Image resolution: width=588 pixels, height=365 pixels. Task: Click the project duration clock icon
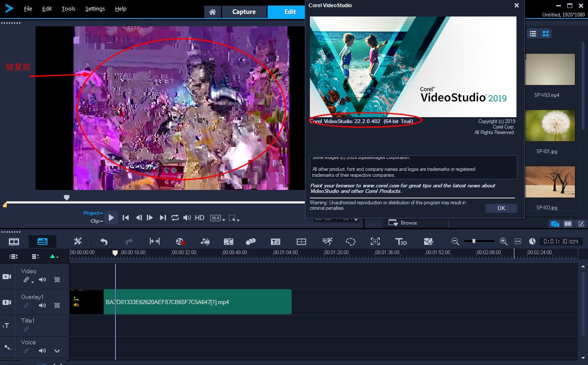click(x=532, y=242)
